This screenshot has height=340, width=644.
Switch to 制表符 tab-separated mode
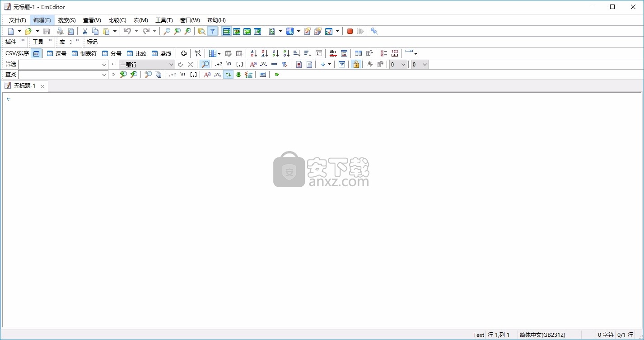tap(84, 53)
